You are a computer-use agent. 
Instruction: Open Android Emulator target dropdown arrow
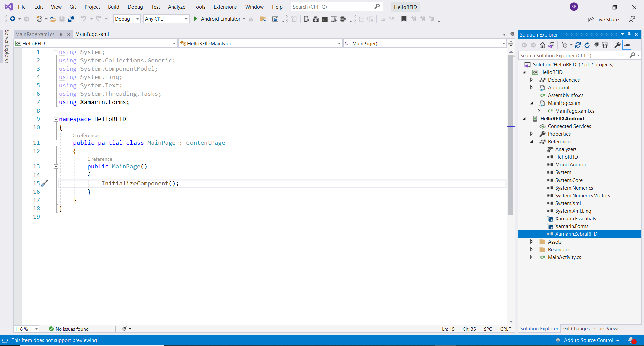[x=244, y=19]
